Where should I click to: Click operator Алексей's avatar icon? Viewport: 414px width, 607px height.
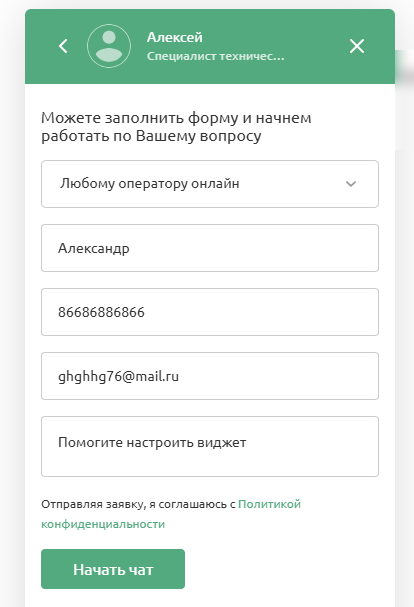coord(109,46)
